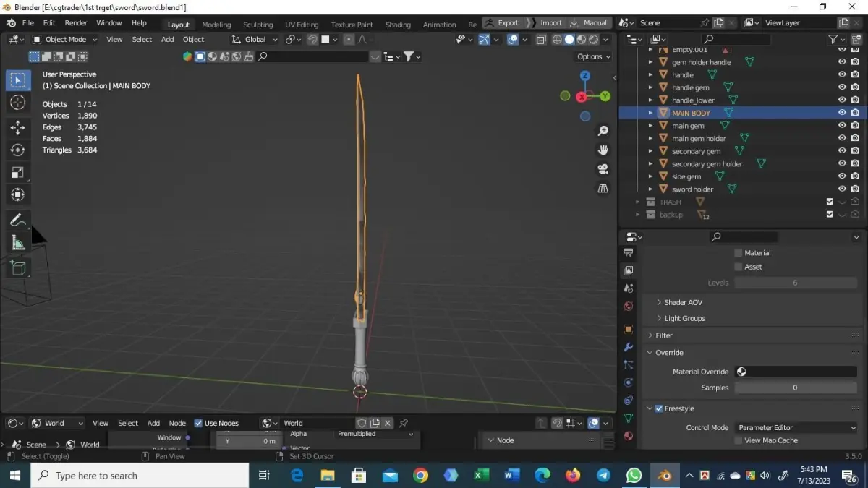Open the Object Data green triangle tab

pyautogui.click(x=629, y=418)
